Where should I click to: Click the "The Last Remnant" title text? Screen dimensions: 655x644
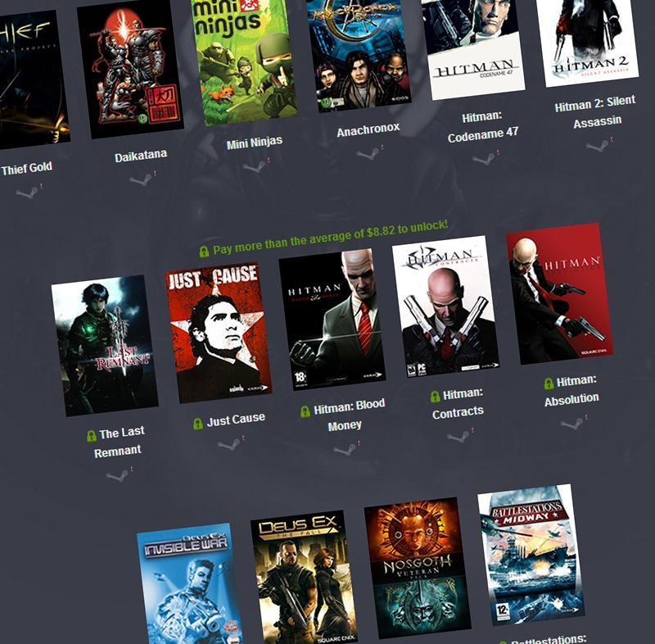pos(119,442)
